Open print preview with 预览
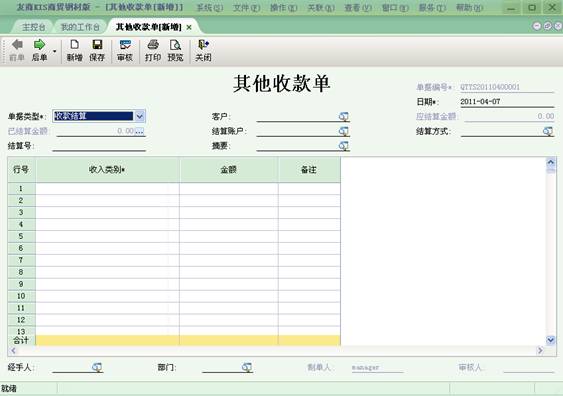563x396 pixels. click(175, 50)
